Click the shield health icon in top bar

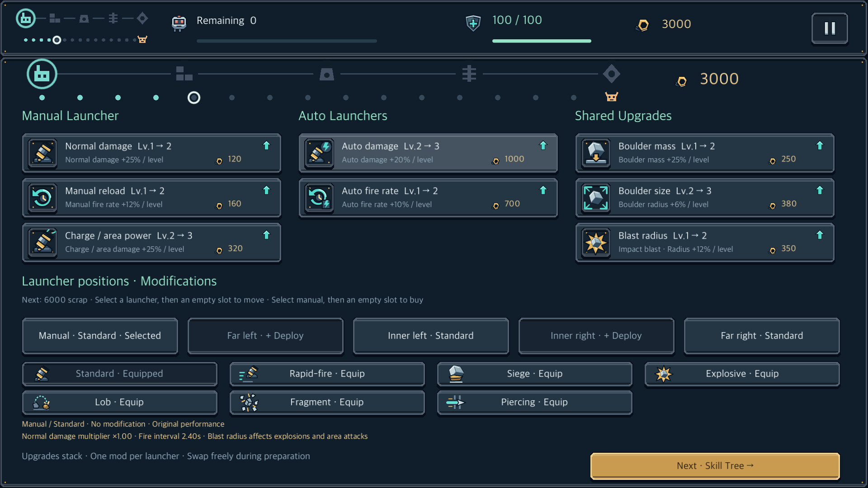pos(473,23)
